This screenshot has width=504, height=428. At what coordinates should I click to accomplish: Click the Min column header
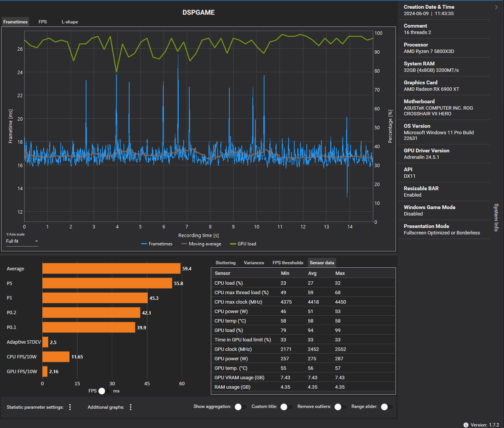click(x=285, y=273)
